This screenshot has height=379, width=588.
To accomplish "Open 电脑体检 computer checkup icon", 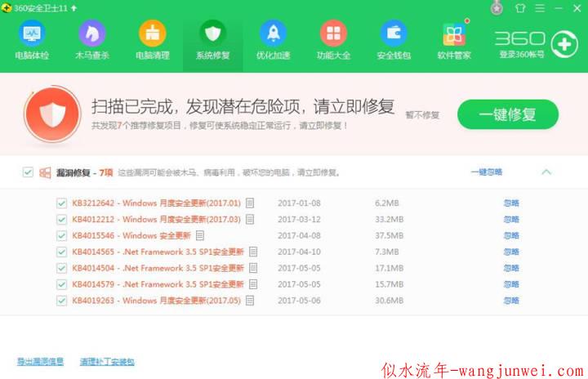I will click(x=32, y=33).
